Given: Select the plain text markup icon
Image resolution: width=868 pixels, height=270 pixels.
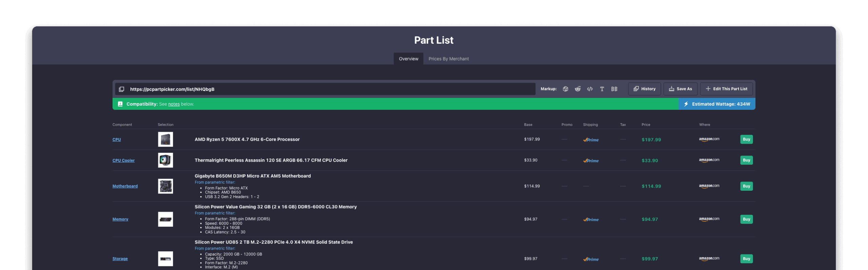Looking at the screenshot, I should point(602,89).
